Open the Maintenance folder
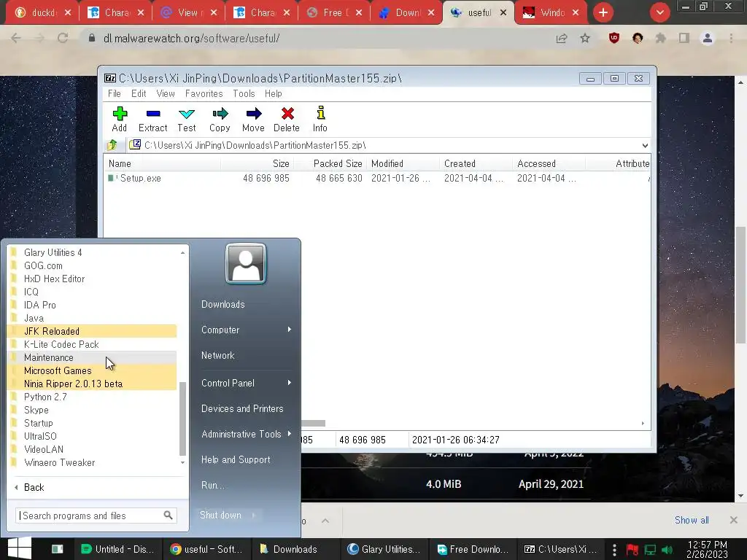The width and height of the screenshot is (747, 560). pos(92,357)
